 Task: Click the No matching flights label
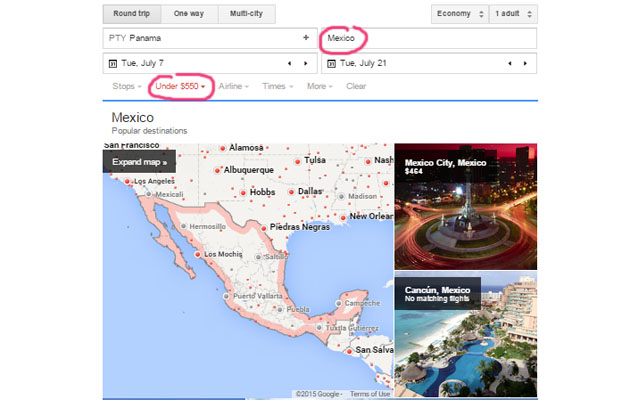(x=437, y=299)
